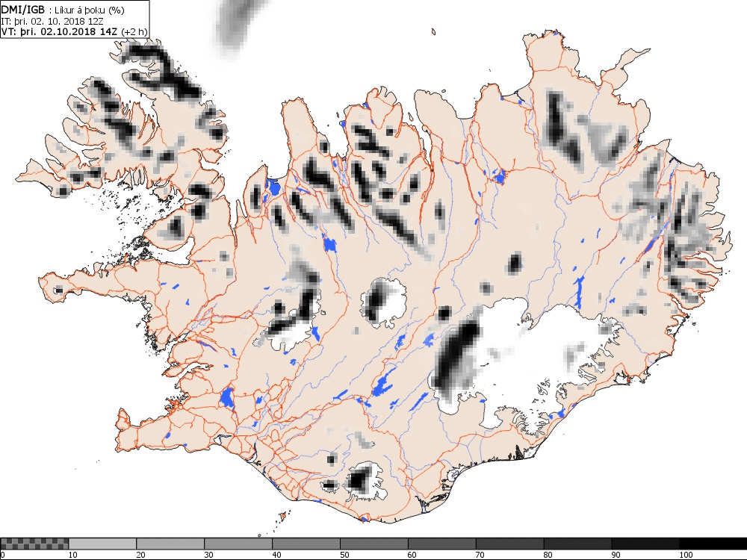Pick the 30–40% legend swatch
This screenshot has height=560, width=747.
(238, 544)
